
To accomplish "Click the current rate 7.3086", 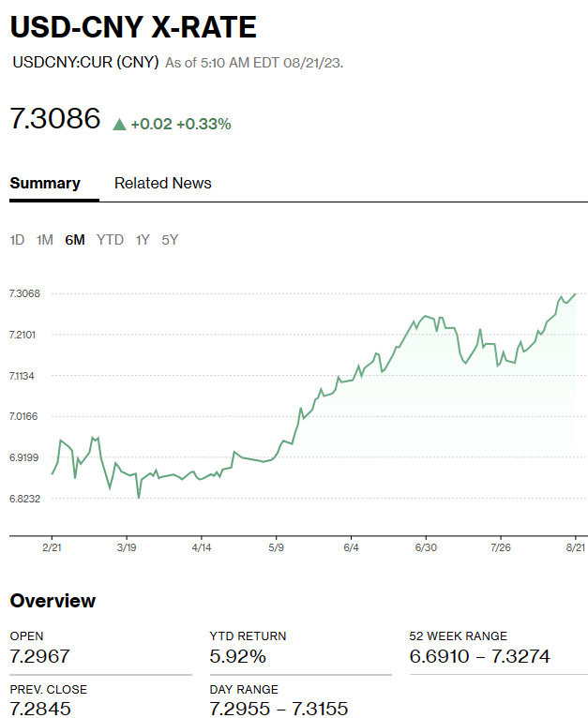I will pos(54,119).
